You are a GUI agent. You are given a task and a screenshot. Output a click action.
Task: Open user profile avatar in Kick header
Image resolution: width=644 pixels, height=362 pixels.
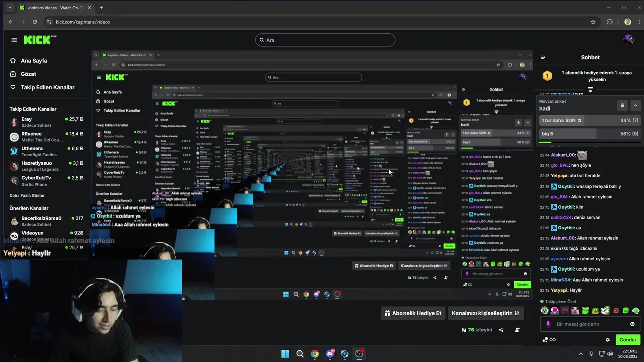pyautogui.click(x=628, y=40)
